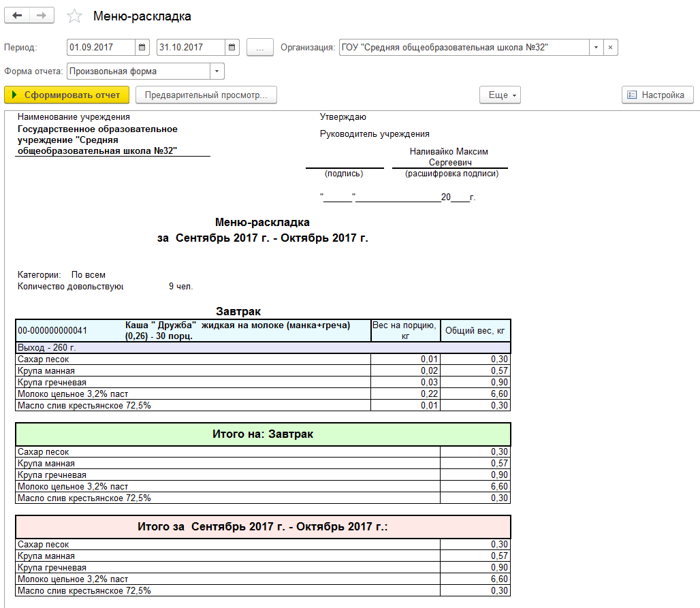Screen dimensions: 700x608
Task: Click the organization name input field
Action: (x=464, y=47)
